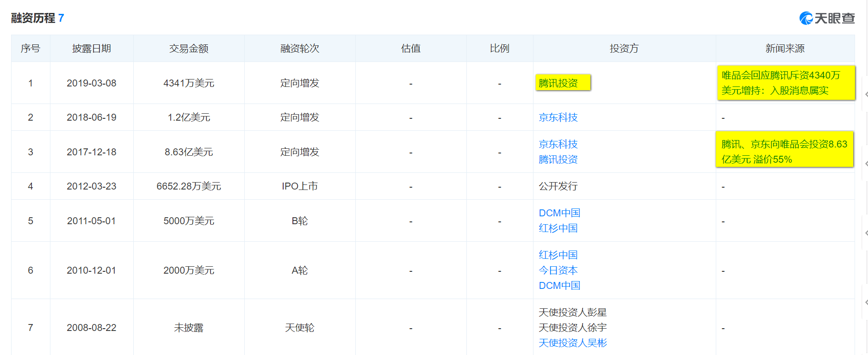Select round cell 天使轮
Viewport: 868px width, 355px height.
pos(300,328)
